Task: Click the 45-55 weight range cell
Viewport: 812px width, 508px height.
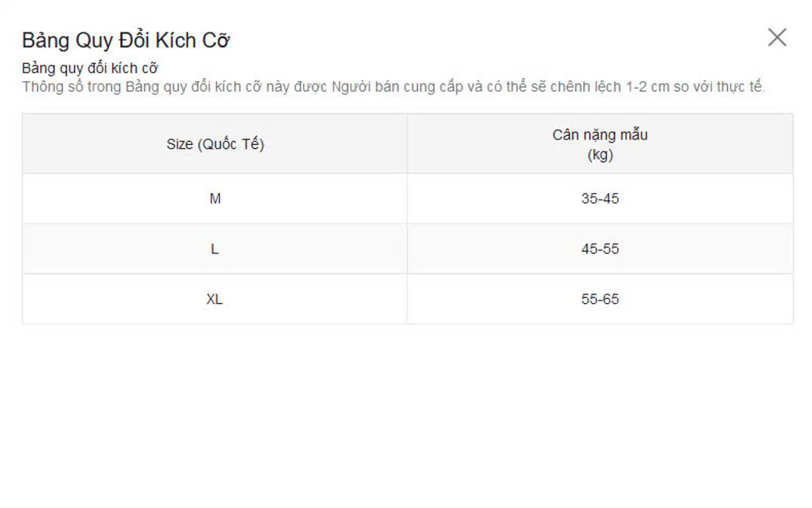Action: click(600, 249)
